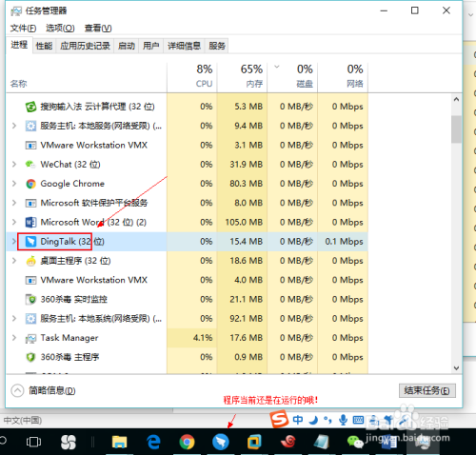Open the 文件(F) menu
476x455 pixels.
23,29
